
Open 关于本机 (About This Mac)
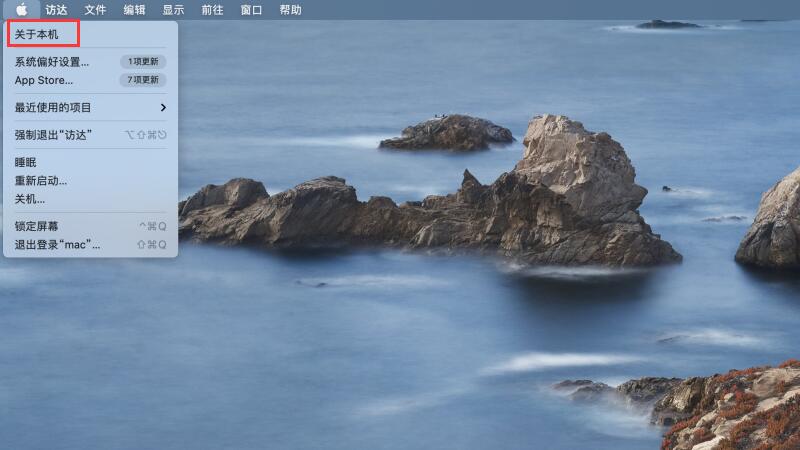tap(37, 35)
